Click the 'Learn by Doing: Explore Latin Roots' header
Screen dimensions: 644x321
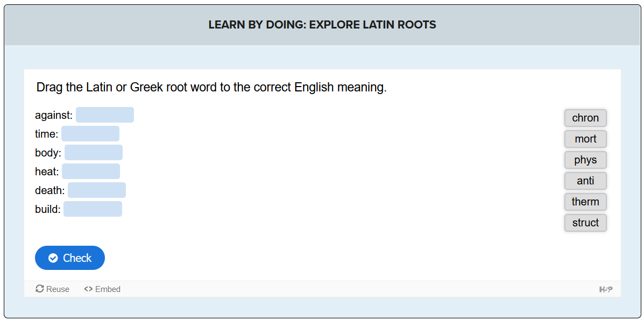pos(322,25)
